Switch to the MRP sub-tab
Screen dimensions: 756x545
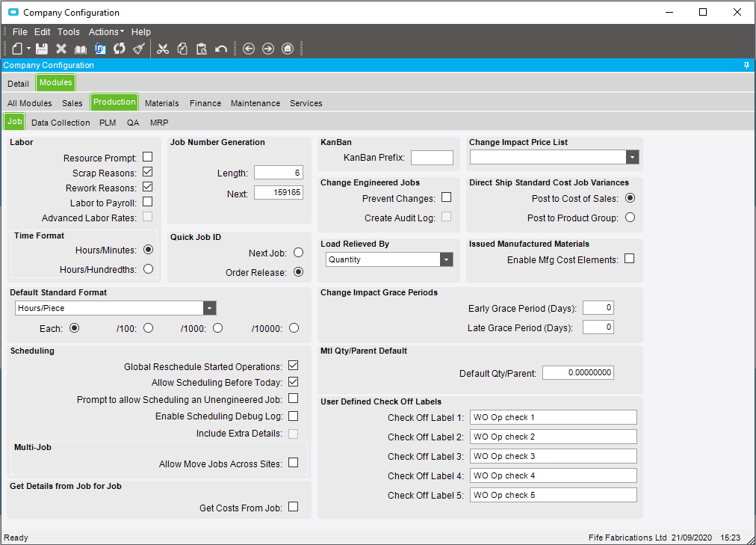coord(159,123)
